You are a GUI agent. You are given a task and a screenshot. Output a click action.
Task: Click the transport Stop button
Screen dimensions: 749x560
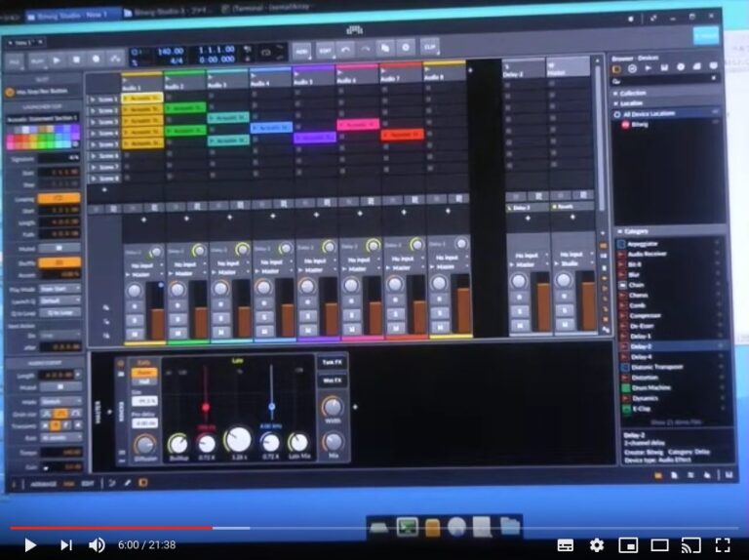[76, 60]
